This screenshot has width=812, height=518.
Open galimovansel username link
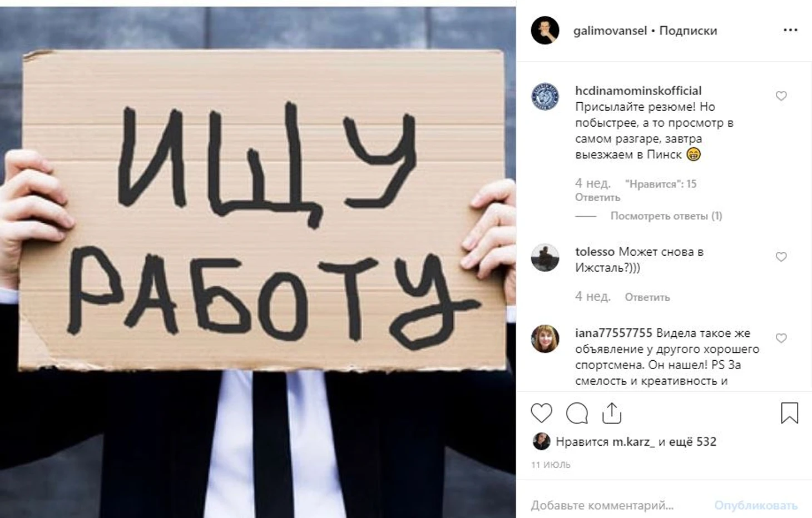click(x=610, y=31)
